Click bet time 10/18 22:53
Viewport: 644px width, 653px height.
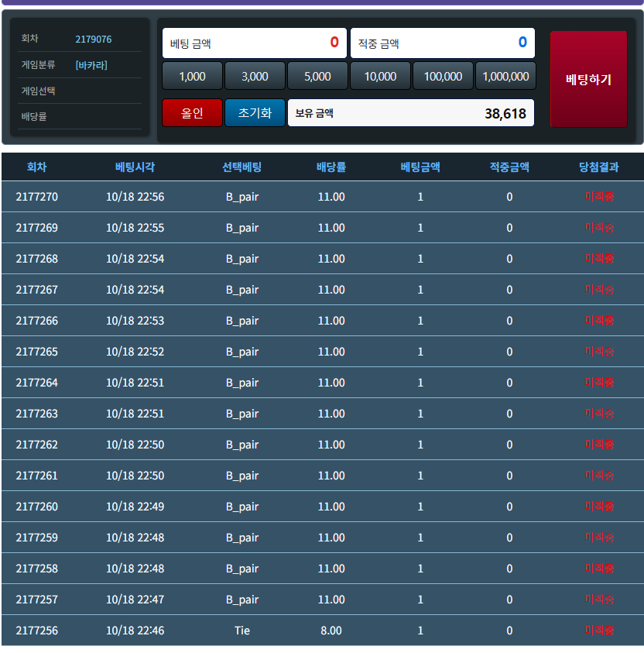point(135,321)
